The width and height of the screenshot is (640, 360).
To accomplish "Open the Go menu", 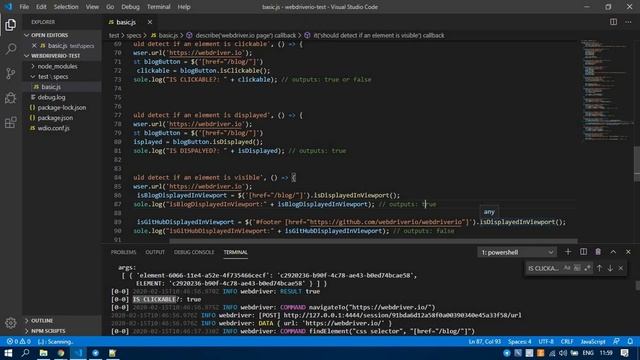I will point(110,7).
